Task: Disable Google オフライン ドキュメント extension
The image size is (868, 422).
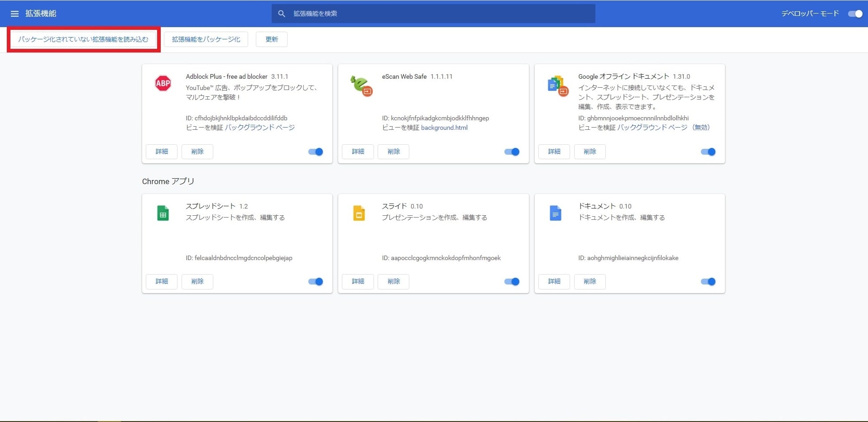Action: 708,152
